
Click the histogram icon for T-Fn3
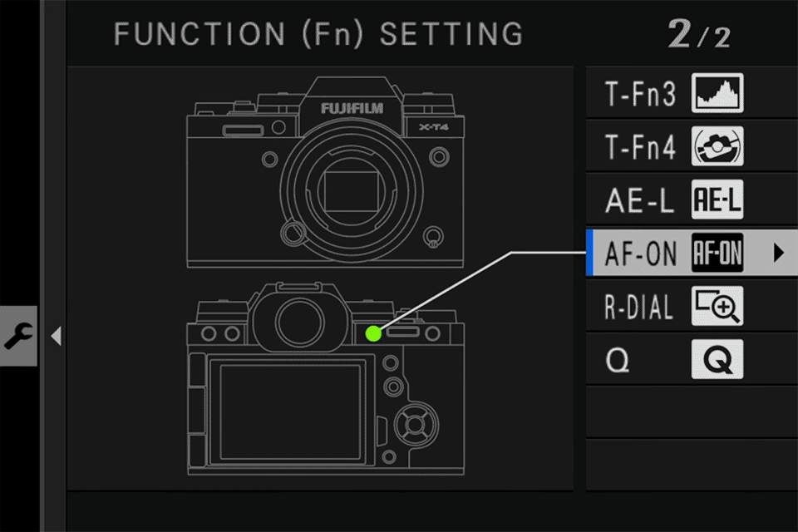pyautogui.click(x=717, y=95)
